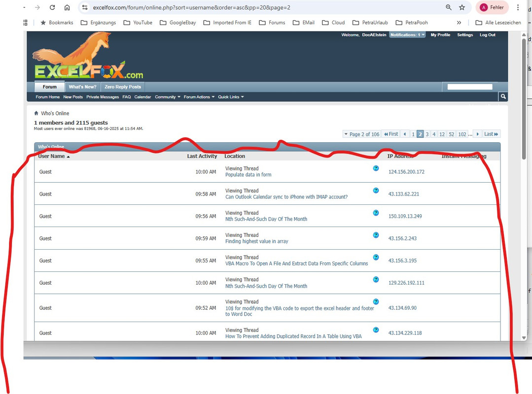The width and height of the screenshot is (532, 394).
Task: Expand the Community menu dropdown
Action: 168,97
